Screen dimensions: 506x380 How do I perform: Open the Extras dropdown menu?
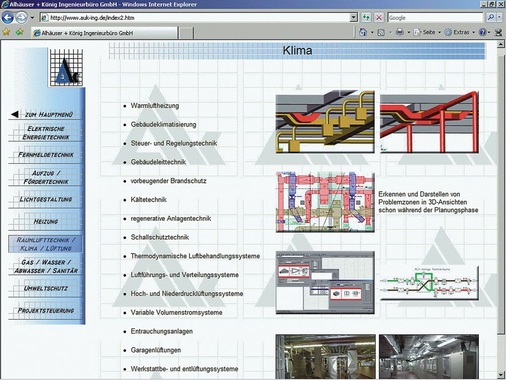coord(460,32)
